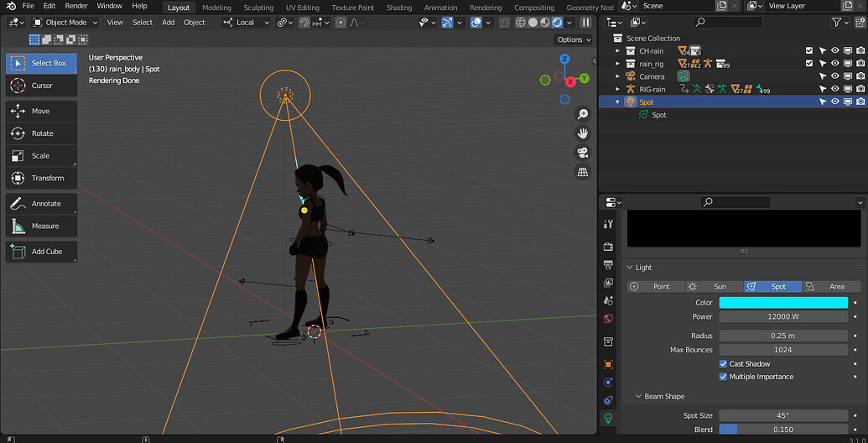Set light type to Point
The width and height of the screenshot is (868, 443).
(x=657, y=287)
